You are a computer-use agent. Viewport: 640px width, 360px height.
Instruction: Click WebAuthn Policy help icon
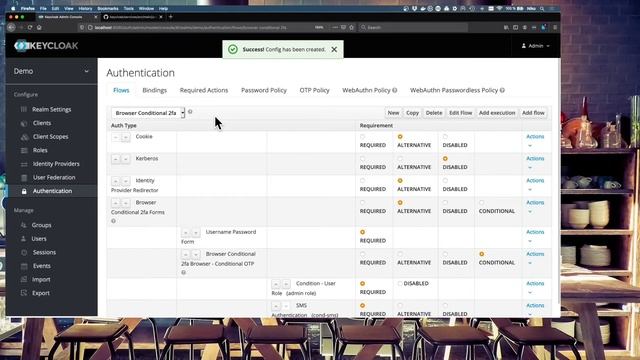[x=395, y=90]
